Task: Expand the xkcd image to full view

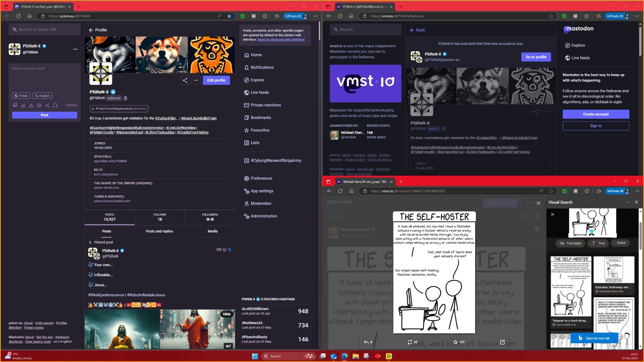Action: point(502,342)
